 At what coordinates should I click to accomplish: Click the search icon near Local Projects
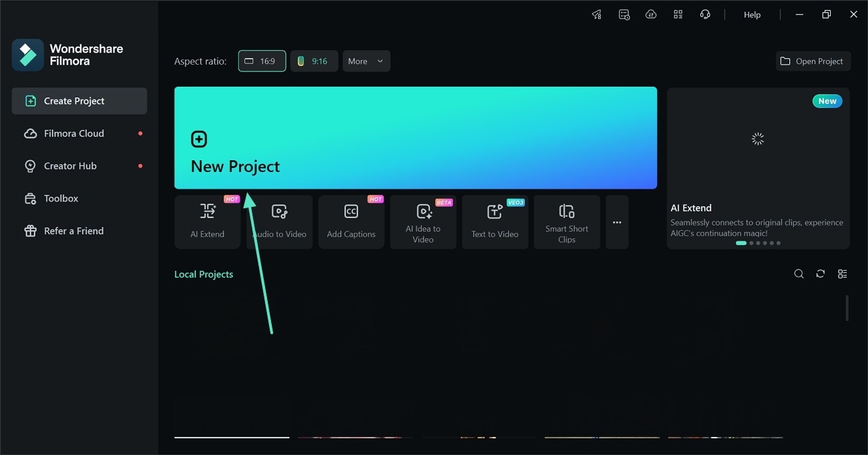[799, 274]
